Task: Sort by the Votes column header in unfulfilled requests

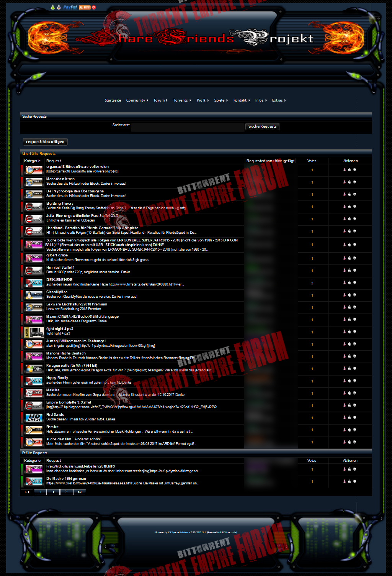Action: (312, 161)
